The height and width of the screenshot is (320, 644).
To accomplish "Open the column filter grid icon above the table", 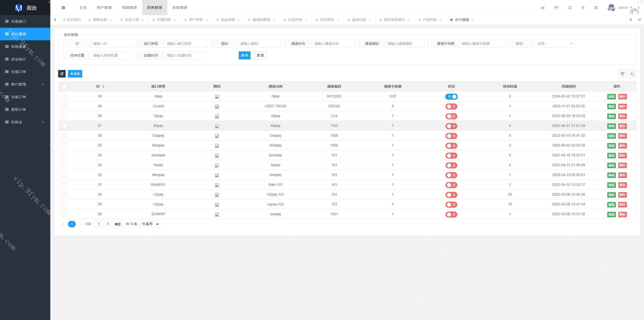I will click(x=622, y=74).
